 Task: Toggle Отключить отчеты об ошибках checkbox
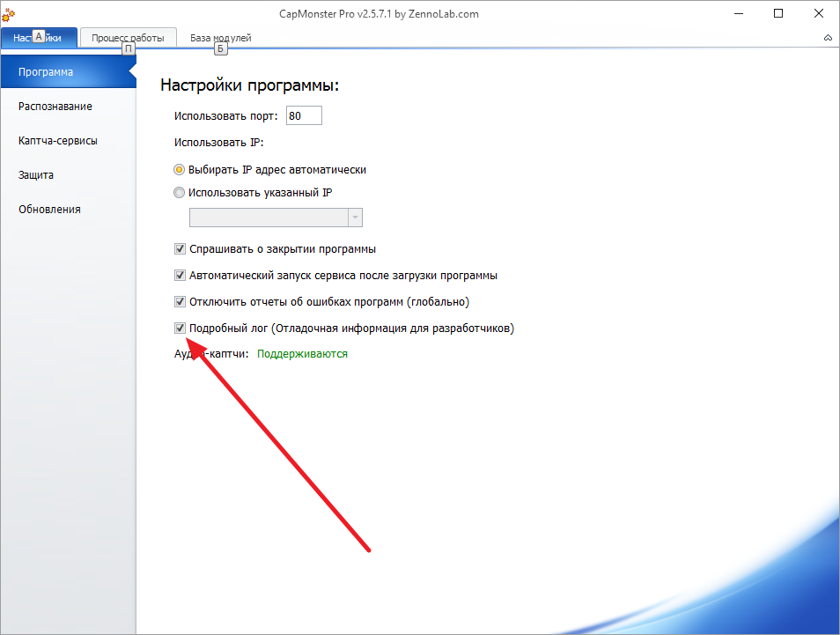pyautogui.click(x=180, y=302)
